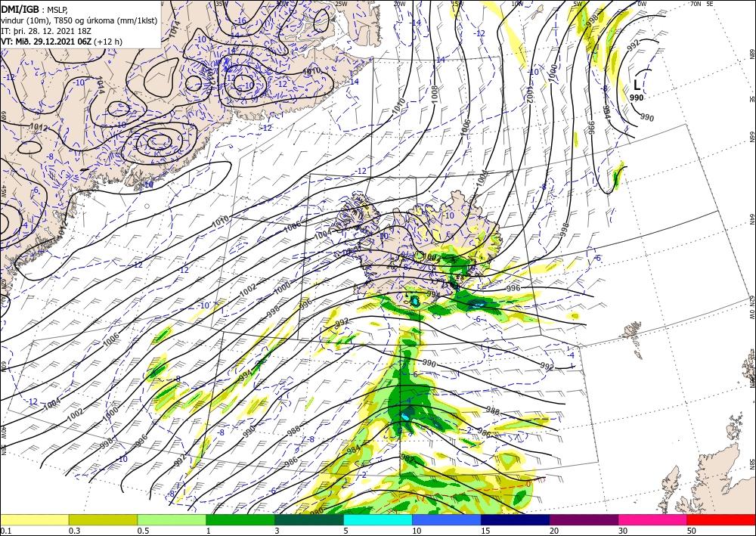This screenshot has width=756, height=536.
Task: Click the 'DMI/IGB : MSLP,' title line
Action: coord(35,9)
